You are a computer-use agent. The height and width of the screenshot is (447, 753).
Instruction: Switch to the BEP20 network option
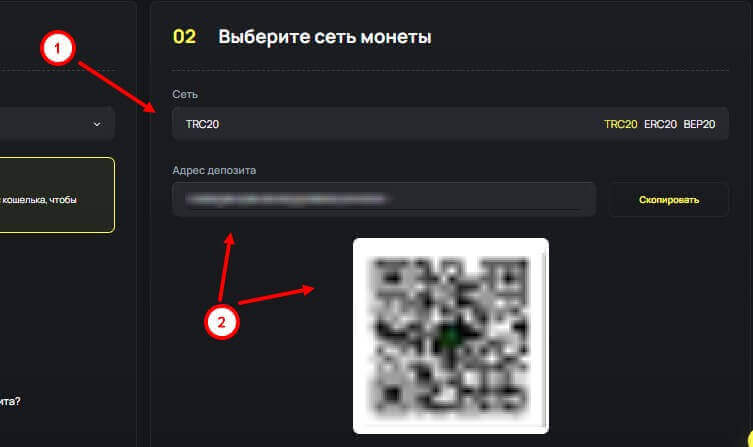pos(699,124)
